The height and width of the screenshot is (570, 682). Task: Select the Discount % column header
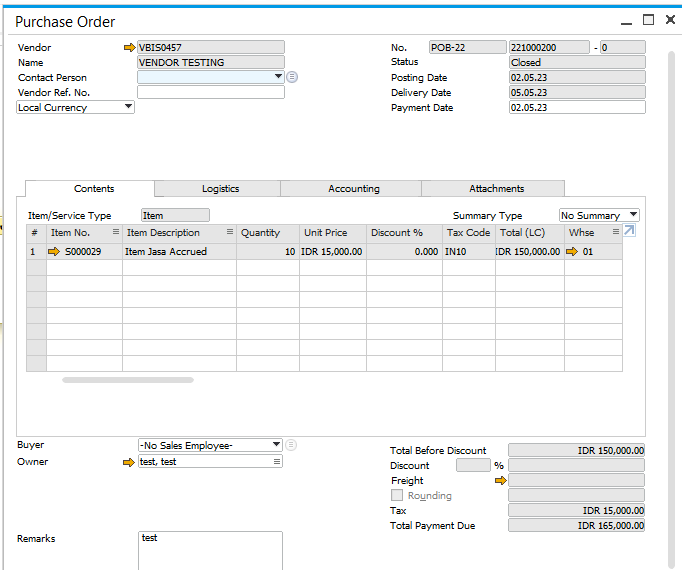point(405,233)
